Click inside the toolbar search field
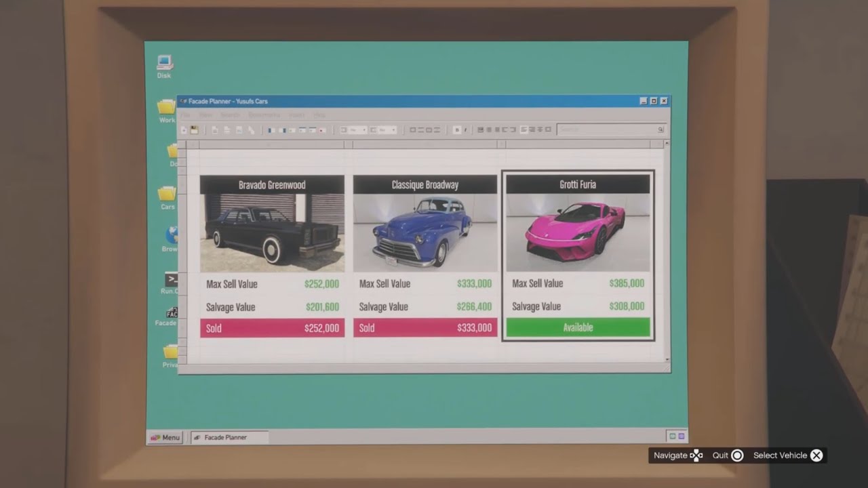Screen dimensions: 868x488 coord(610,129)
